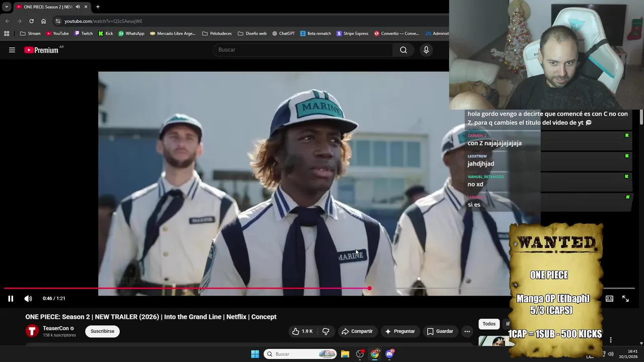Subscribe with the Suscribirse button

[x=102, y=331]
